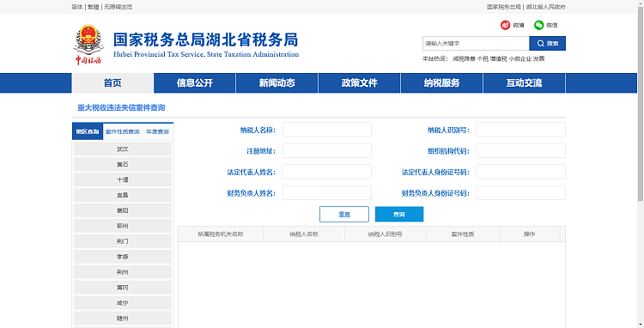Click hot word 小微企业
Image resolution: width=644 pixels, height=328 pixels.
(520, 58)
